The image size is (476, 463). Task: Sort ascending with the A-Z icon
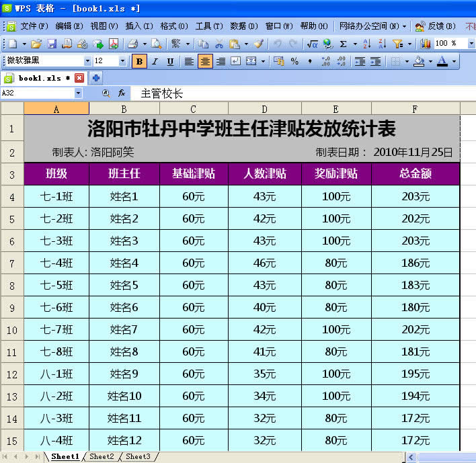pyautogui.click(x=366, y=44)
